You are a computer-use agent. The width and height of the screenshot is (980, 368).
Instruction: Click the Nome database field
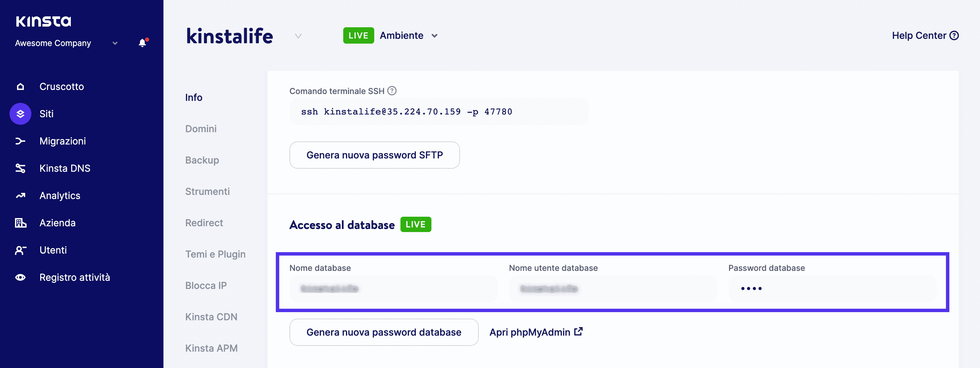393,289
